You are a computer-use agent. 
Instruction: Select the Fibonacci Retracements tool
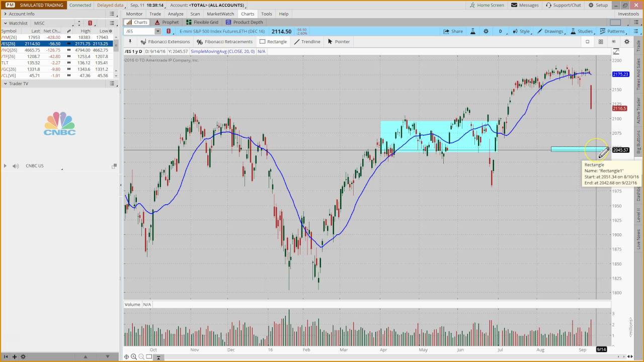tap(225, 42)
